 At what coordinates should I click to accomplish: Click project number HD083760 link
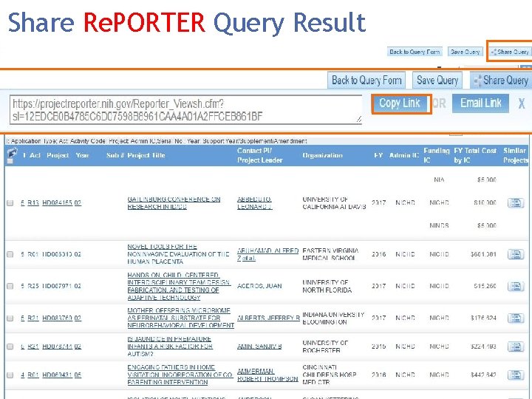[57, 318]
